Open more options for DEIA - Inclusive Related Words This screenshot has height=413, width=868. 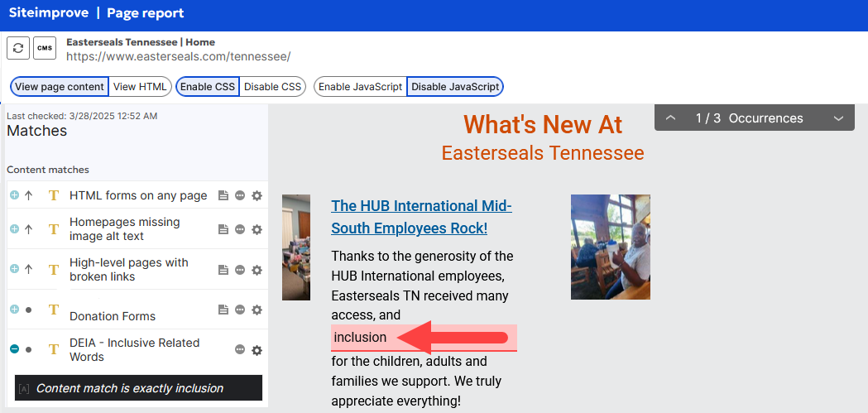click(240, 349)
